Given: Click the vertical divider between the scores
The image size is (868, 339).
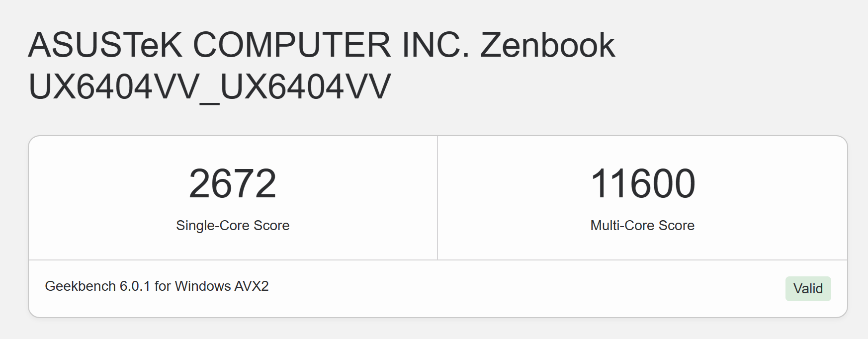Looking at the screenshot, I should (437, 198).
